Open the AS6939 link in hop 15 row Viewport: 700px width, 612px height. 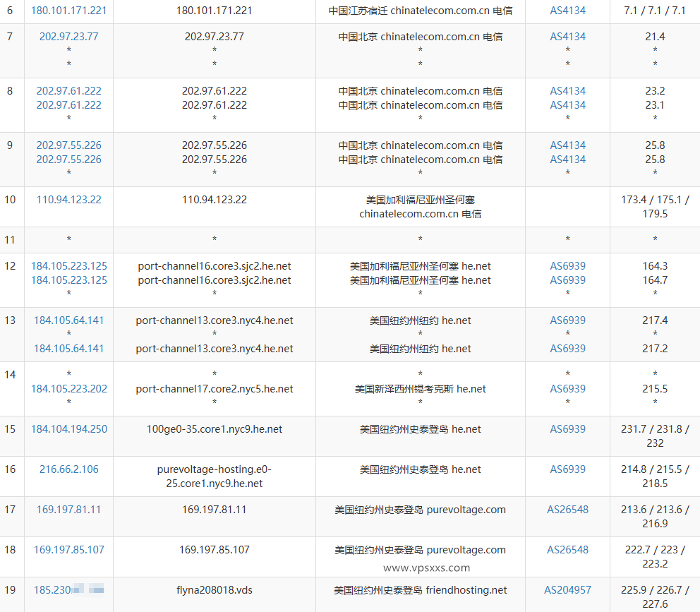(x=567, y=429)
